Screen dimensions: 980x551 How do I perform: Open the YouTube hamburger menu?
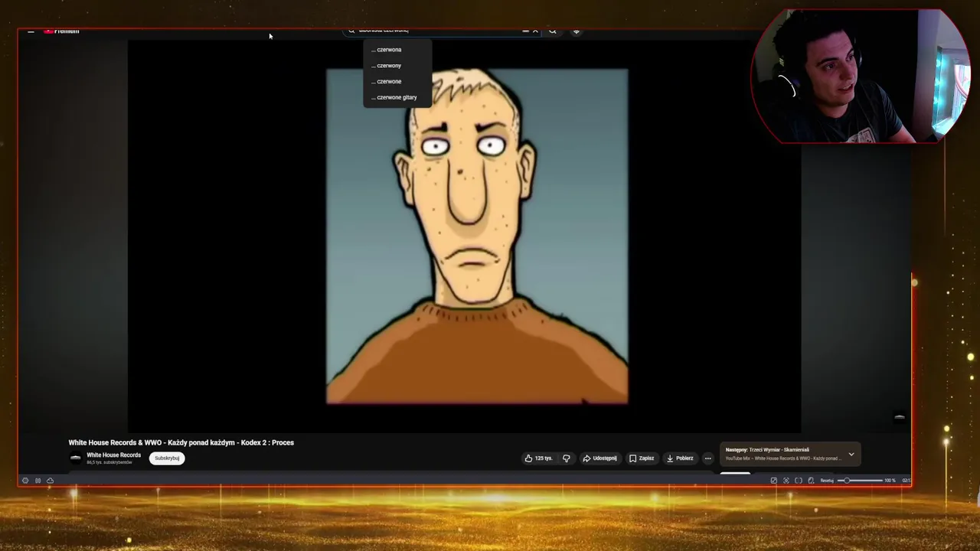31,31
